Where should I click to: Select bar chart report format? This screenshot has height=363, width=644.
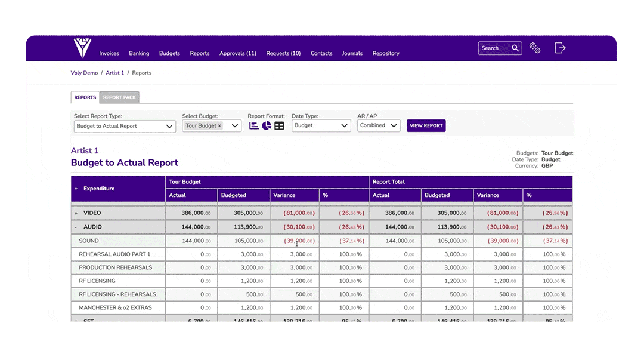pyautogui.click(x=254, y=126)
